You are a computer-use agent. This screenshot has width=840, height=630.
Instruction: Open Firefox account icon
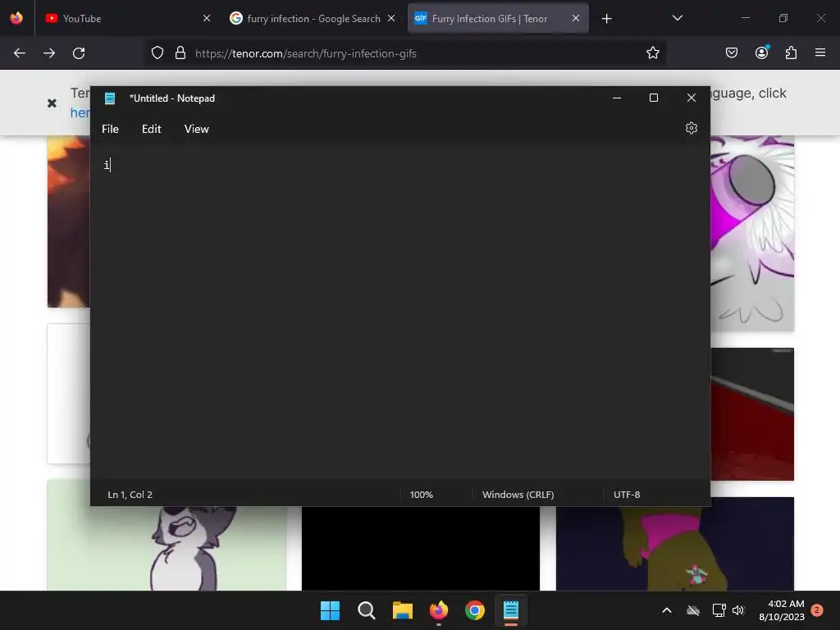pos(761,53)
